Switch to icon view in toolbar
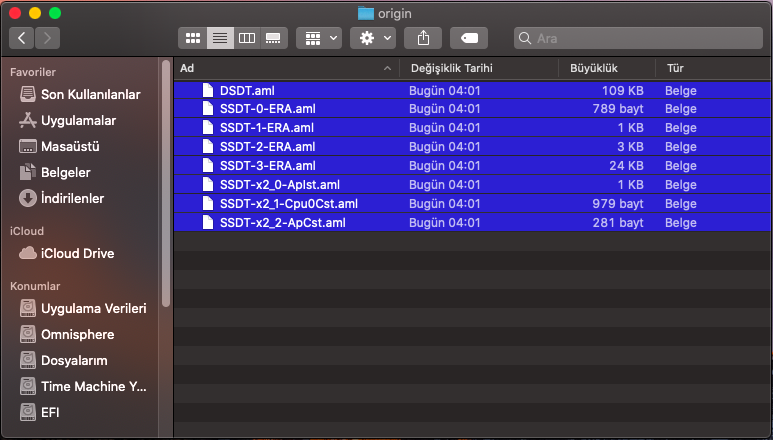Screen dimensions: 773x440 coord(193,38)
